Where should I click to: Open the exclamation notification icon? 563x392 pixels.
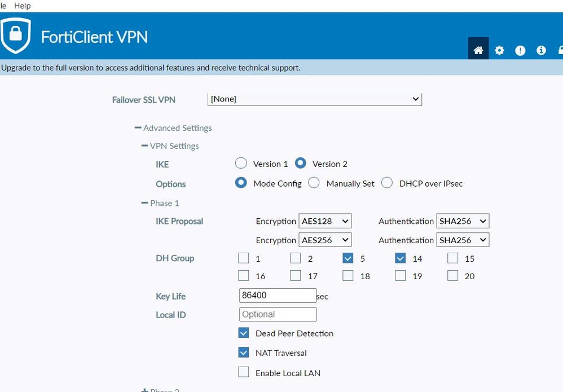point(520,50)
